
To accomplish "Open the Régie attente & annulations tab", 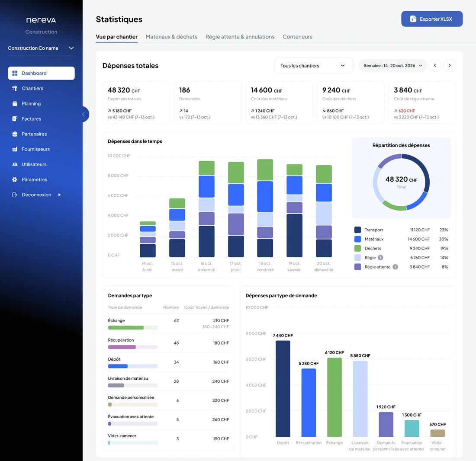I will tap(240, 37).
